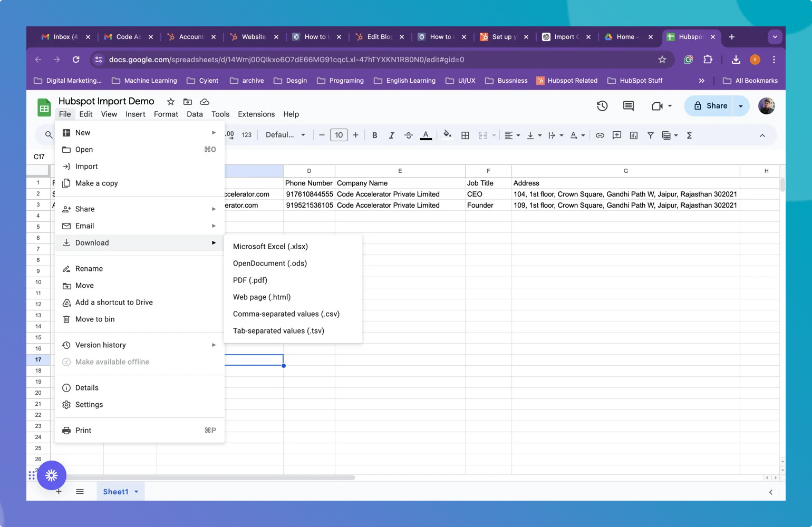This screenshot has height=527, width=812.
Task: Collapse the toolbar with the chevron
Action: (762, 135)
